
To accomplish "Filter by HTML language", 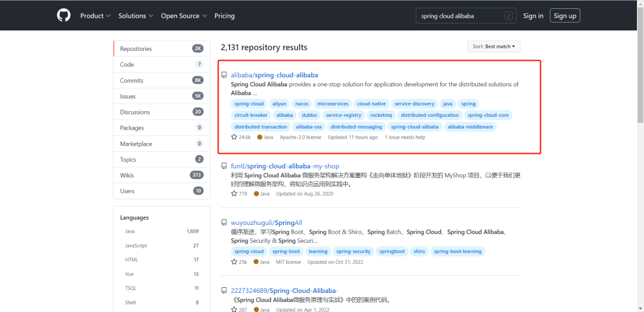I will tap(162, 259).
